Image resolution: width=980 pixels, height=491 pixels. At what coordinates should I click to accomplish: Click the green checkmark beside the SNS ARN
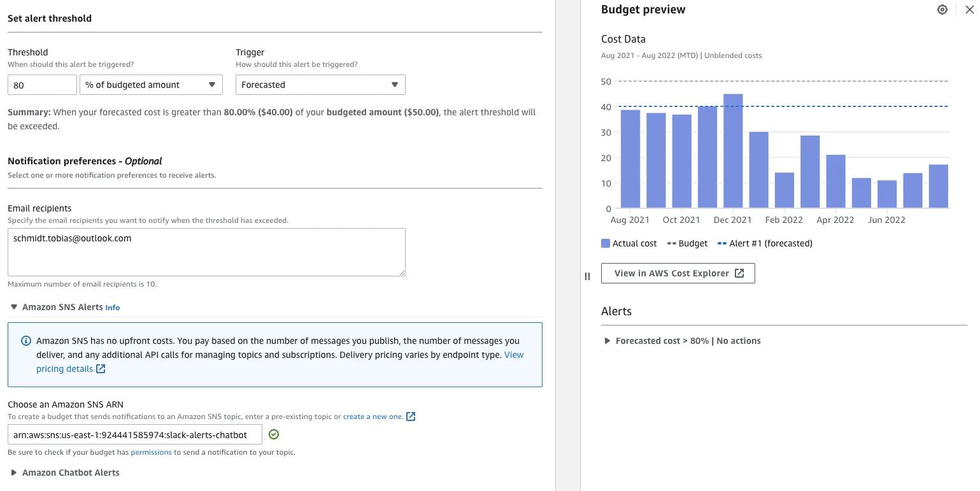(x=273, y=434)
